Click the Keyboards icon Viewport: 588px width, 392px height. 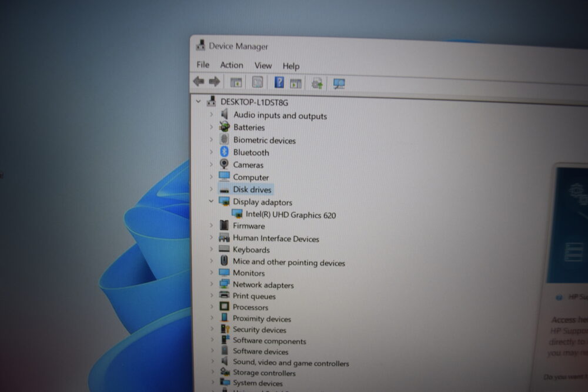click(224, 249)
